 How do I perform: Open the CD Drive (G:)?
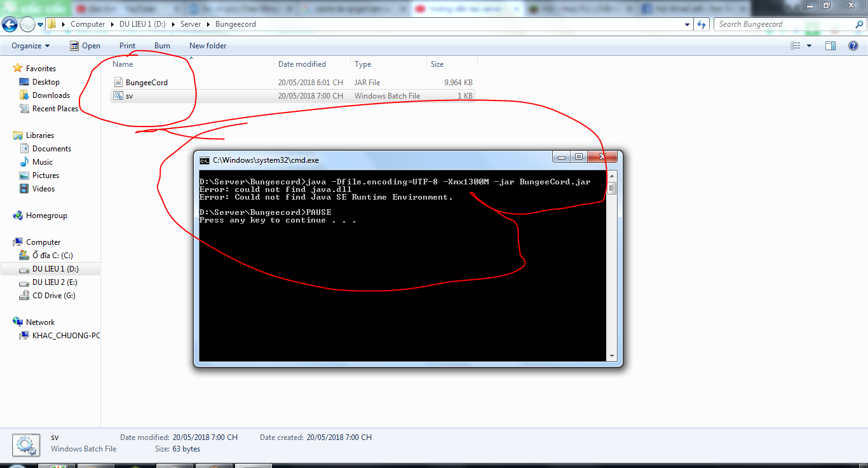coord(53,296)
